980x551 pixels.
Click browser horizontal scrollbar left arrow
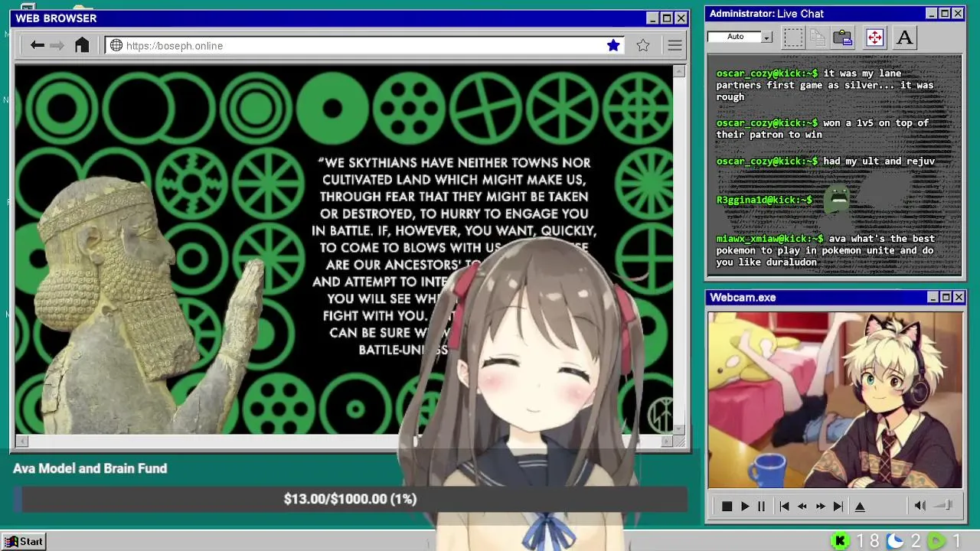coord(21,441)
